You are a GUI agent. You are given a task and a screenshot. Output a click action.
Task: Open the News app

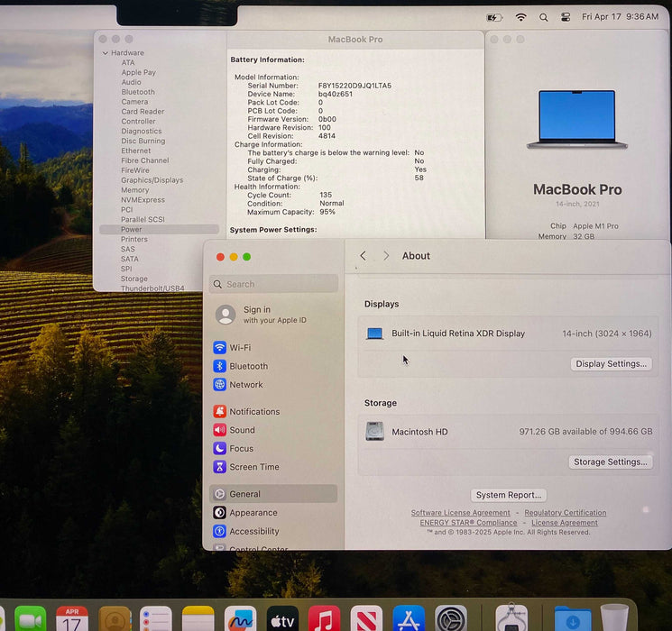(366, 619)
